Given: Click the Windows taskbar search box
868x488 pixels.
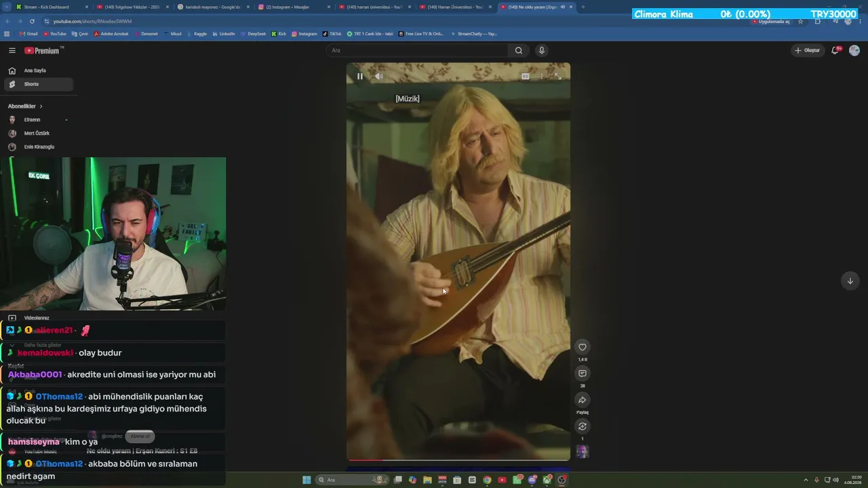Looking at the screenshot, I should coord(351,480).
